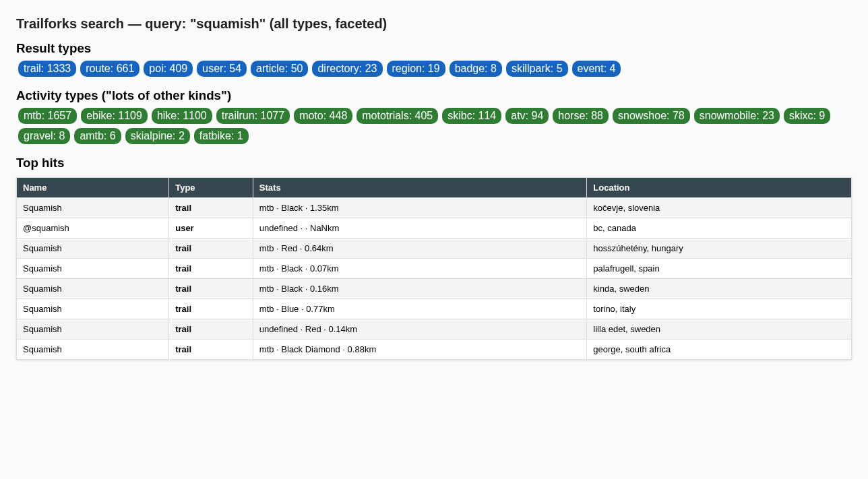Open the '@squamish' user result
Viewport: 868px width, 479px height.
click(x=46, y=228)
